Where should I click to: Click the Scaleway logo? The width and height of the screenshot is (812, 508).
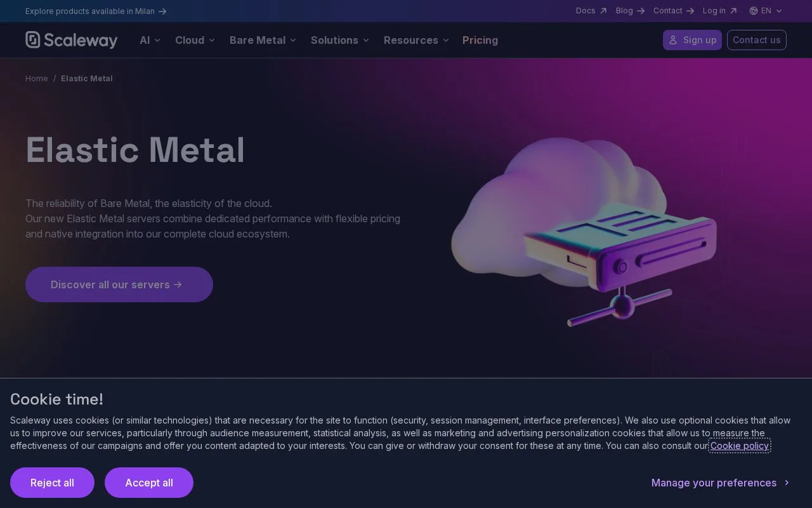click(71, 40)
